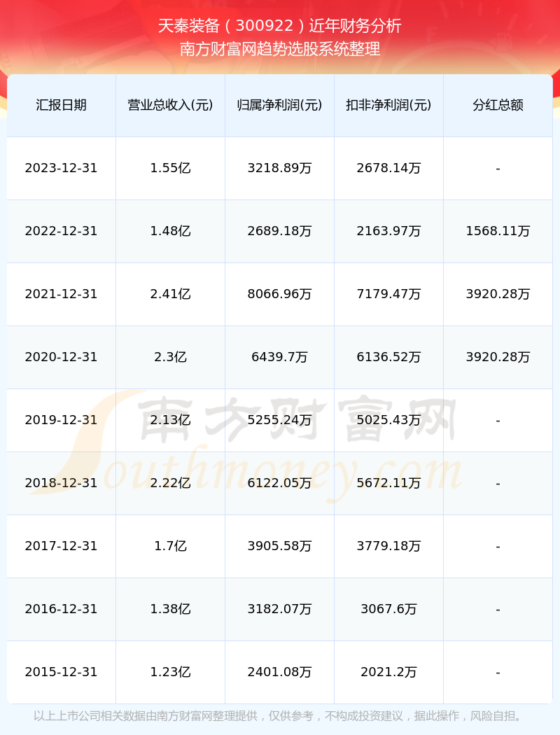Image resolution: width=560 pixels, height=735 pixels.
Task: Click the 营业总收入(元) column header
Action: [169, 105]
